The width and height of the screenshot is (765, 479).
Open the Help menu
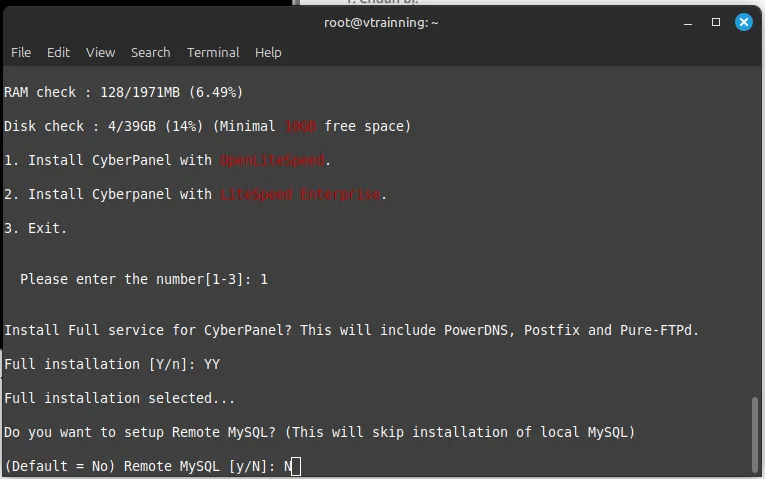[268, 52]
